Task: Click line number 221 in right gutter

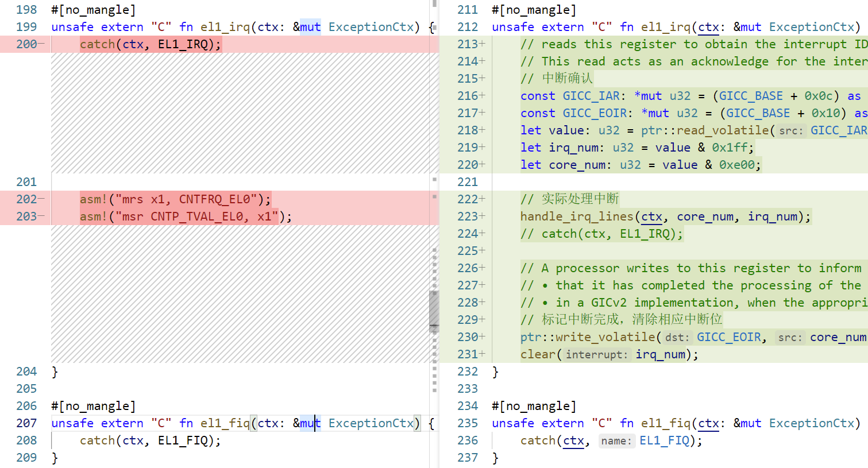Action: click(x=468, y=182)
